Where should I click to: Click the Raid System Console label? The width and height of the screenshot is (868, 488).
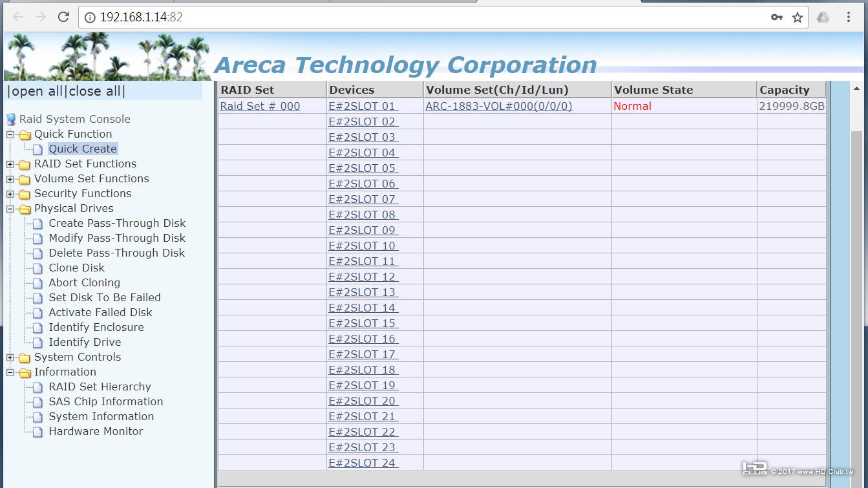coord(75,119)
